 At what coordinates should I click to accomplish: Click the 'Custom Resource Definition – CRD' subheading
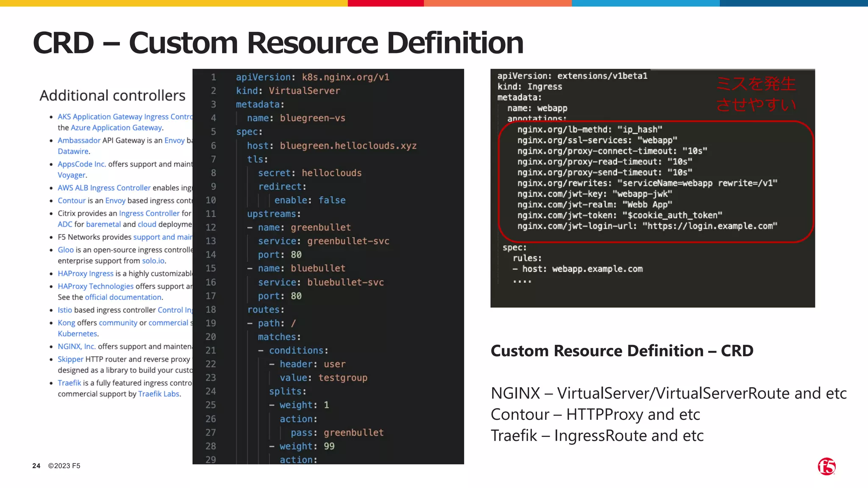(622, 351)
